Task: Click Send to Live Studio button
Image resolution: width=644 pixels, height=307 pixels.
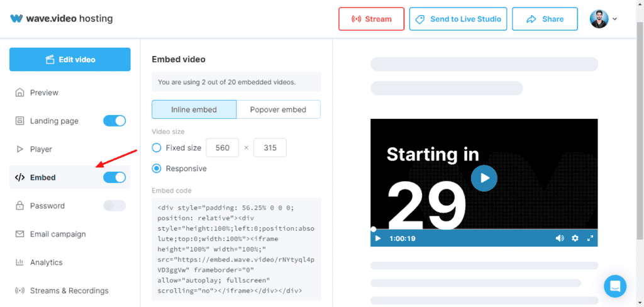Action: click(x=458, y=19)
